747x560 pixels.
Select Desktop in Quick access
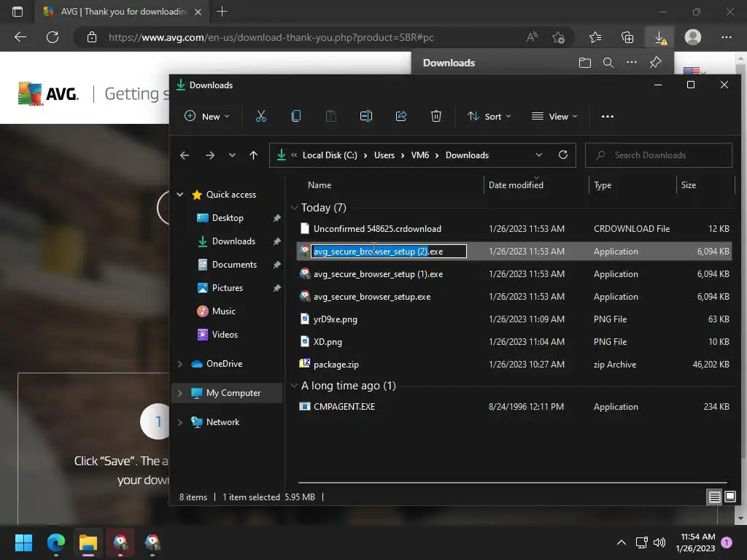click(228, 217)
